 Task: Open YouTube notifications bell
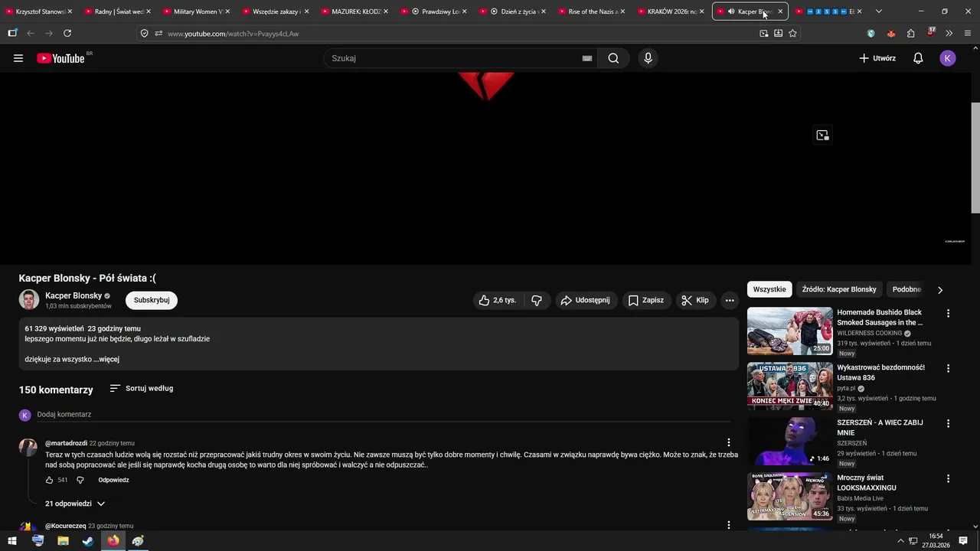coord(918,58)
